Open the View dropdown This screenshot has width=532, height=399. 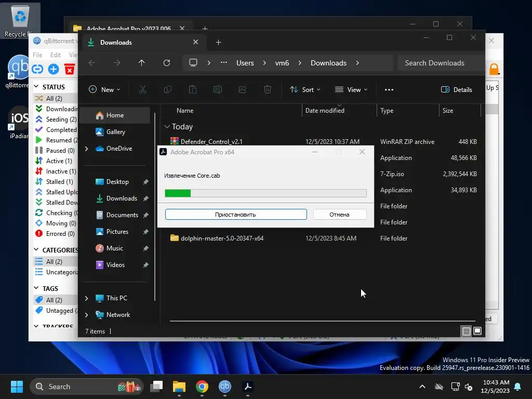click(351, 89)
